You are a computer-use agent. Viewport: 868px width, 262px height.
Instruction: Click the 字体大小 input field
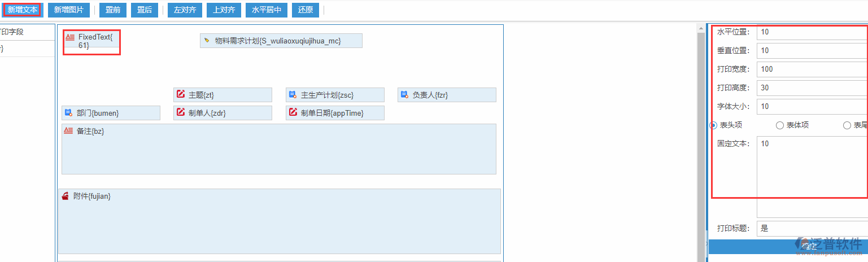pyautogui.click(x=812, y=107)
